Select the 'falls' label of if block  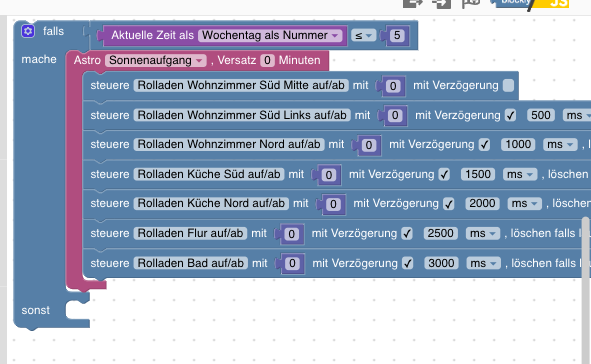[53, 31]
